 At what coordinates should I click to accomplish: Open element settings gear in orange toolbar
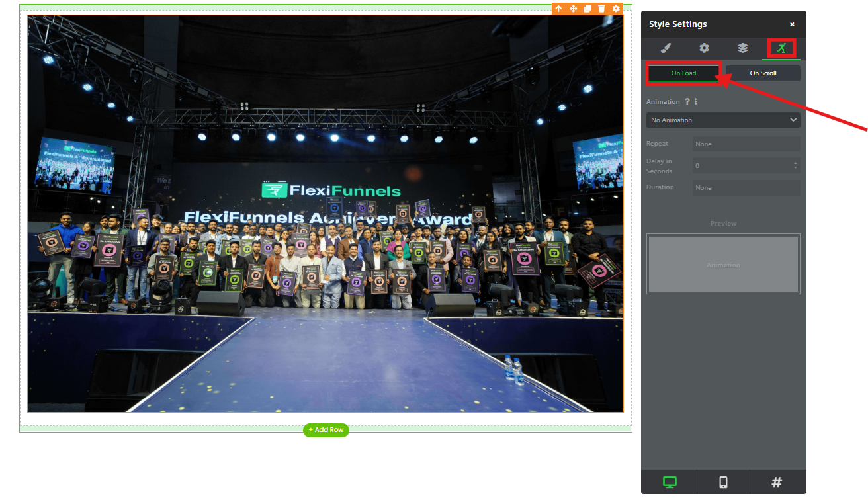(x=616, y=9)
